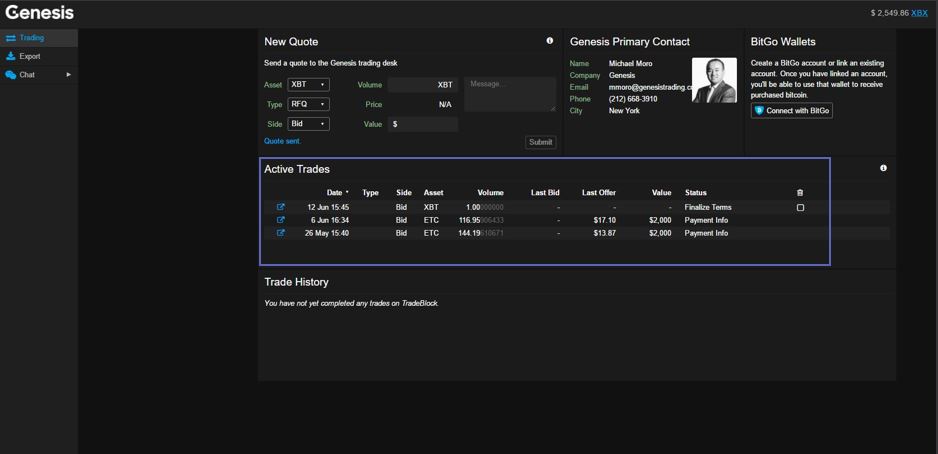Show New Quote info icon
Viewport: 938px width, 454px height.
tap(550, 41)
